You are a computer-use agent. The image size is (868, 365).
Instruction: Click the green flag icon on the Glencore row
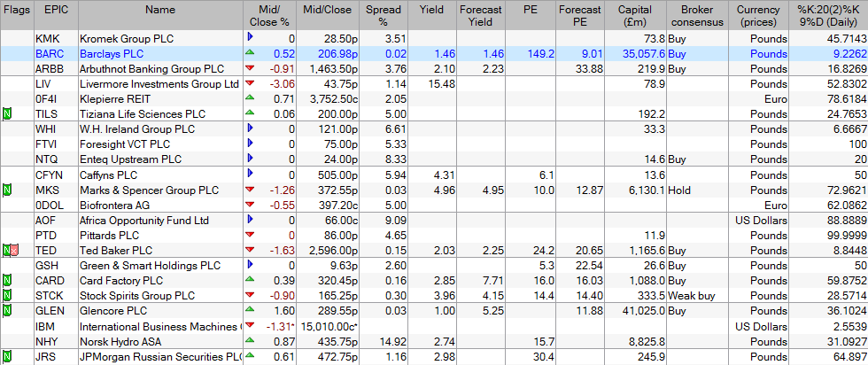click(7, 311)
